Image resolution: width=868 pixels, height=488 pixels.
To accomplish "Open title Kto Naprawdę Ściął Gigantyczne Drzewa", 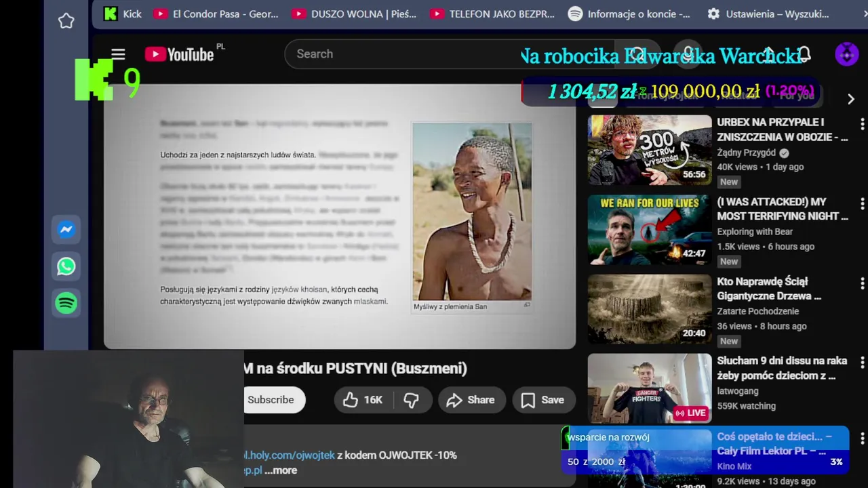I will pos(770,289).
